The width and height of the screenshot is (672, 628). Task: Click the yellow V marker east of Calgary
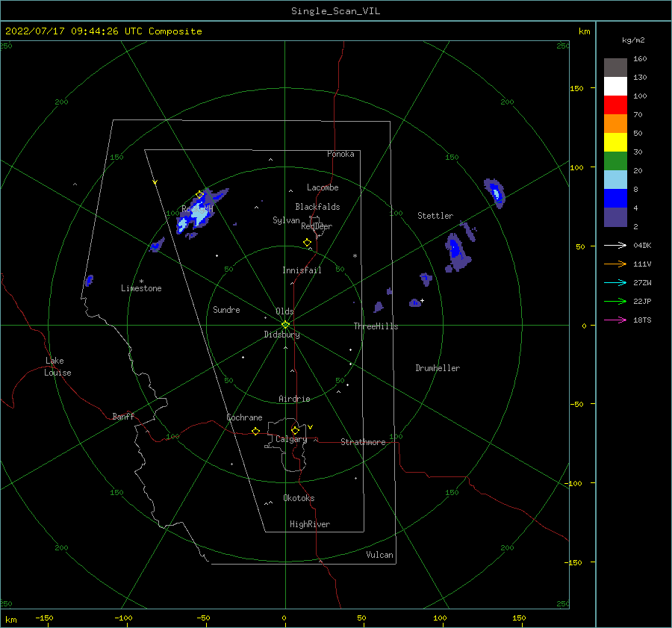[x=310, y=427]
